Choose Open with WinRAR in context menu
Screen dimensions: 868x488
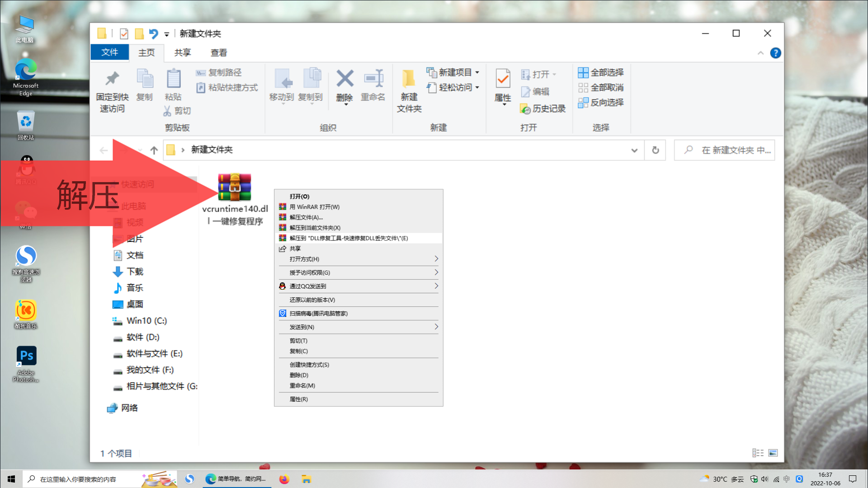coord(359,207)
